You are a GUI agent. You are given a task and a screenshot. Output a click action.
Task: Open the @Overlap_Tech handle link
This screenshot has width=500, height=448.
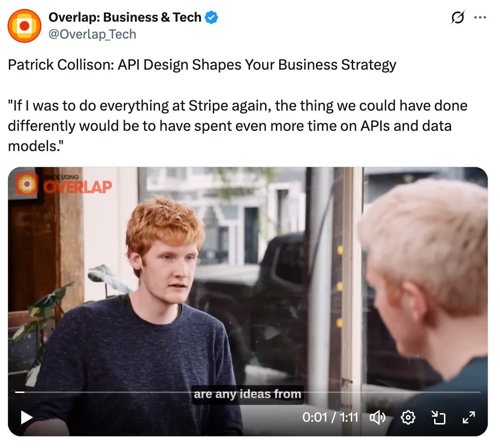pyautogui.click(x=92, y=34)
